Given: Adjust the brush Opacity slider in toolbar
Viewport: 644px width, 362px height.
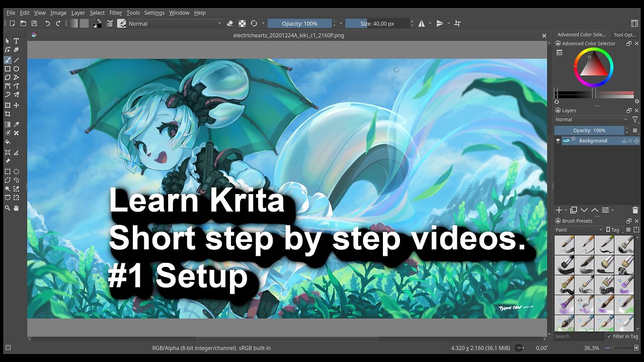Looking at the screenshot, I should coord(300,23).
